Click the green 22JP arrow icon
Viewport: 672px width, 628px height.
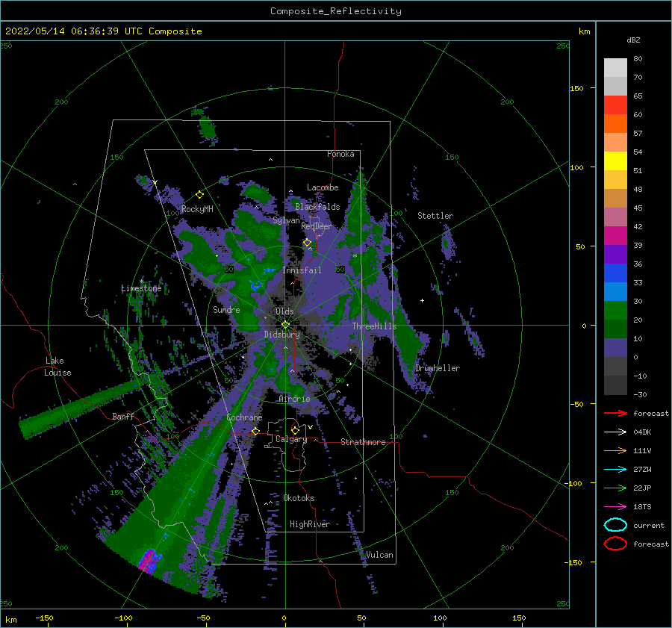click(615, 488)
